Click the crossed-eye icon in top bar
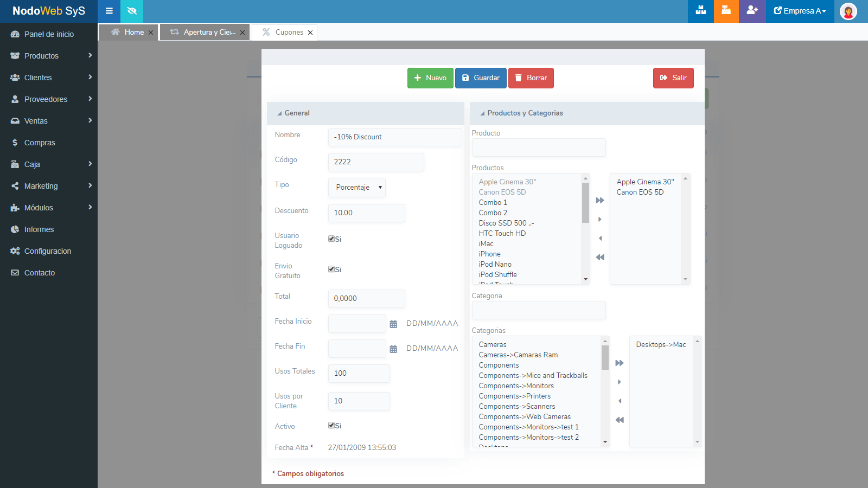The height and width of the screenshot is (488, 868). 132,11
